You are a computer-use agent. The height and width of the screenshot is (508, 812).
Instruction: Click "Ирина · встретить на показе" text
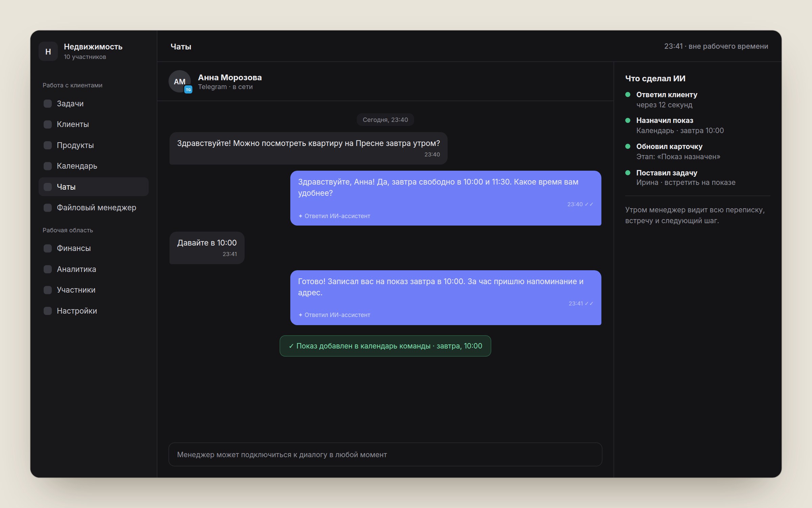click(686, 183)
